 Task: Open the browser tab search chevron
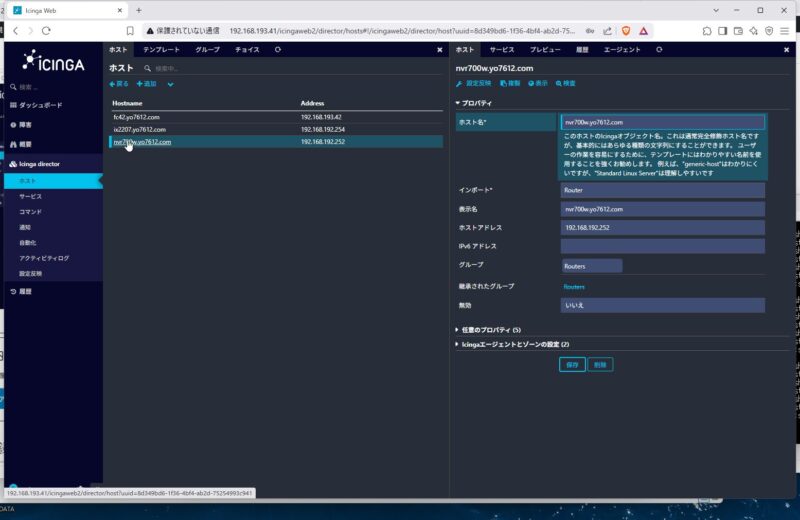click(716, 10)
